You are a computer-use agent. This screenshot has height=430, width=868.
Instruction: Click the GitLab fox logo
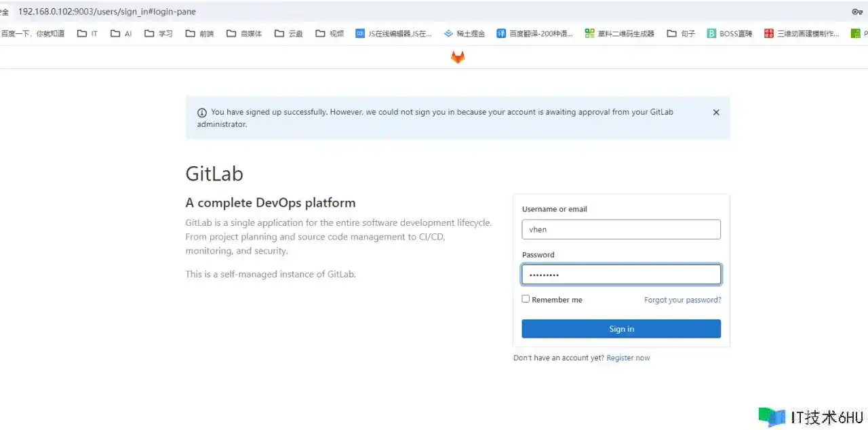pos(458,58)
